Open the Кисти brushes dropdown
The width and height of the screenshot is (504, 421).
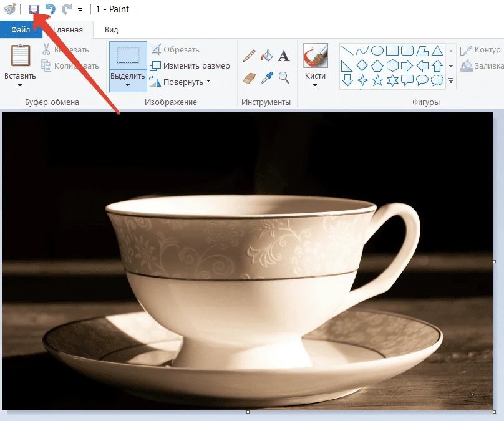coord(315,85)
